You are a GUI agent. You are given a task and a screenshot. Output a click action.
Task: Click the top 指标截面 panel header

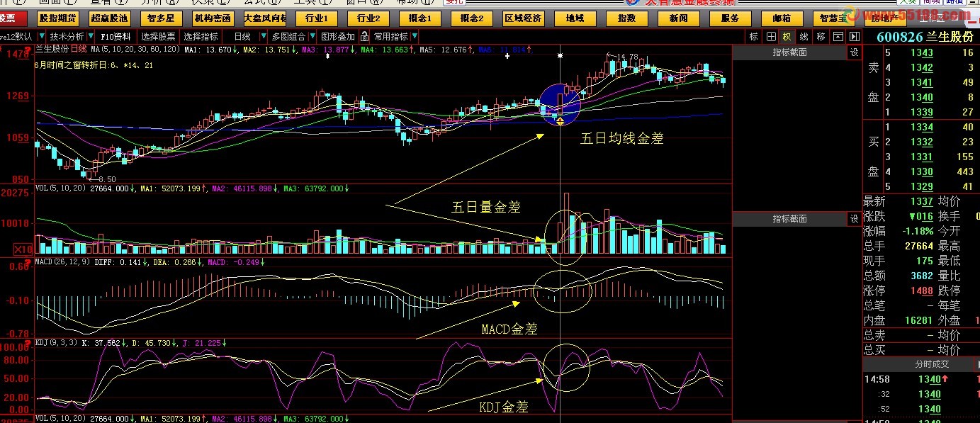(x=789, y=52)
